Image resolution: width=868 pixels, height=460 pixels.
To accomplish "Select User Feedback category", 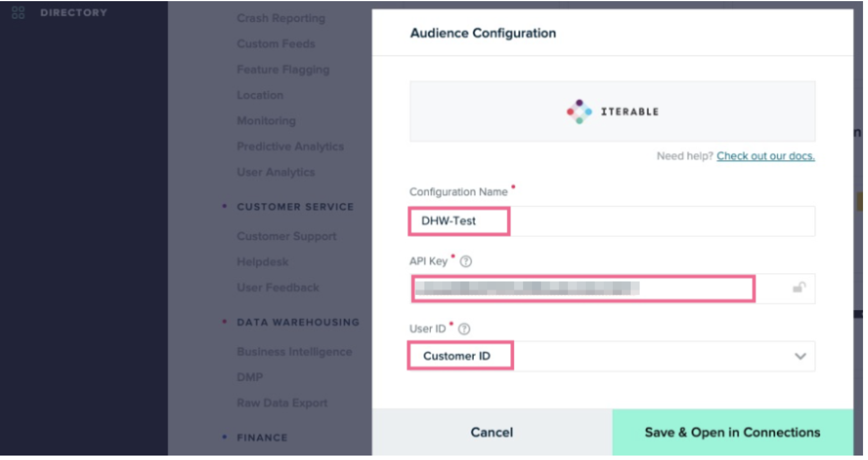I will click(278, 288).
